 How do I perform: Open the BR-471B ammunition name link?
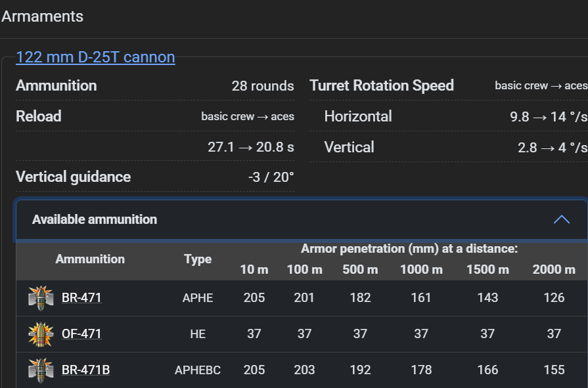(85, 370)
